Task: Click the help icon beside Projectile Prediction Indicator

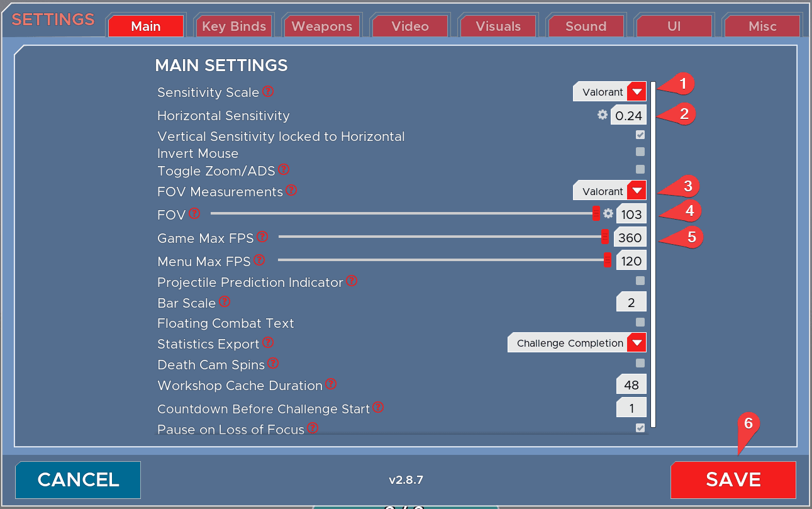Action: point(352,281)
